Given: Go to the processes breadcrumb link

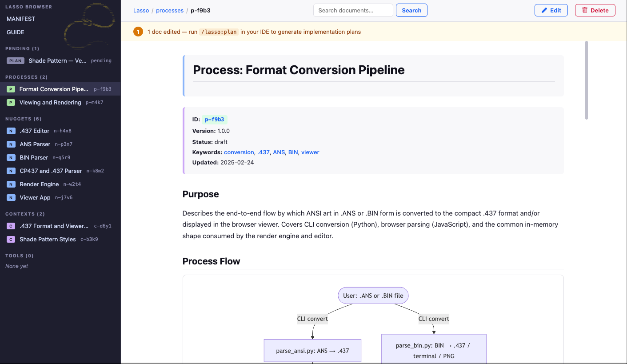Looking at the screenshot, I should pos(170,11).
